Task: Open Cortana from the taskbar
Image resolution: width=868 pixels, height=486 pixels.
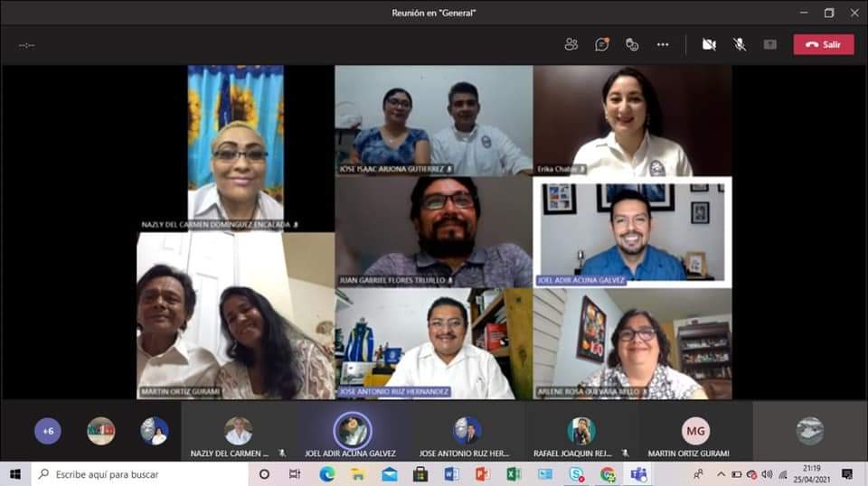Action: tap(264, 474)
